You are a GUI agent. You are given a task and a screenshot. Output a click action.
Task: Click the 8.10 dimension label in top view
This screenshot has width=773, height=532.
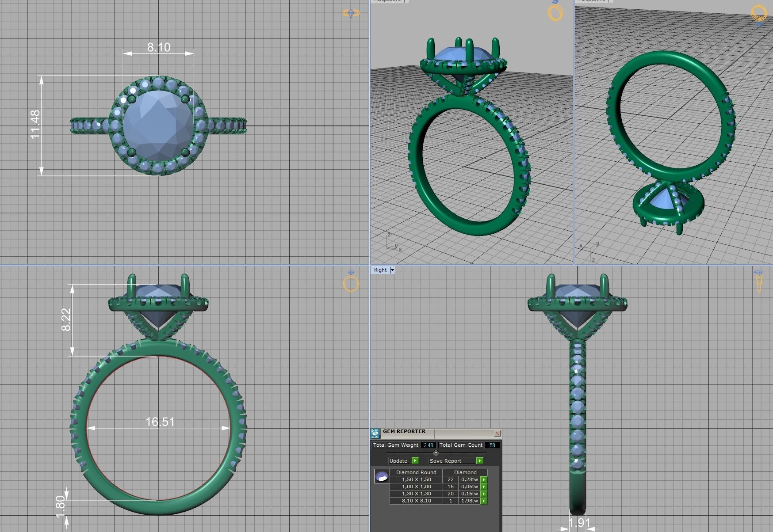pyautogui.click(x=159, y=47)
